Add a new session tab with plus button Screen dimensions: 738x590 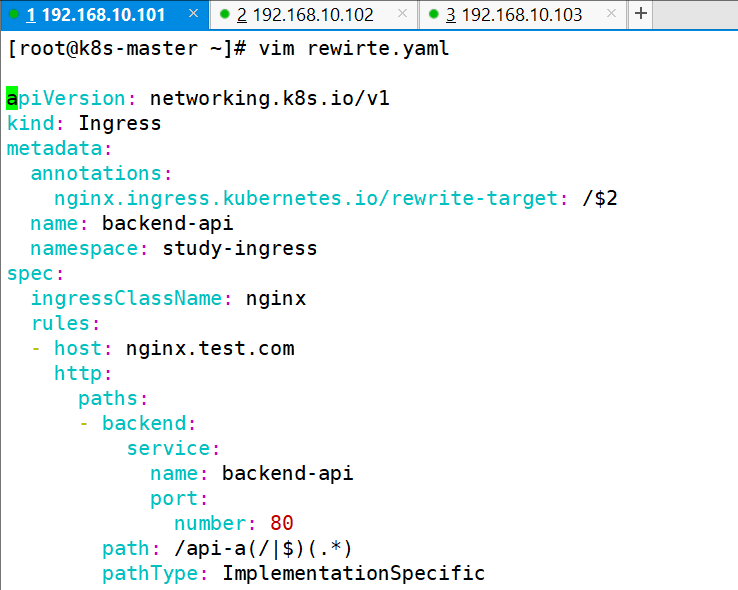[641, 14]
